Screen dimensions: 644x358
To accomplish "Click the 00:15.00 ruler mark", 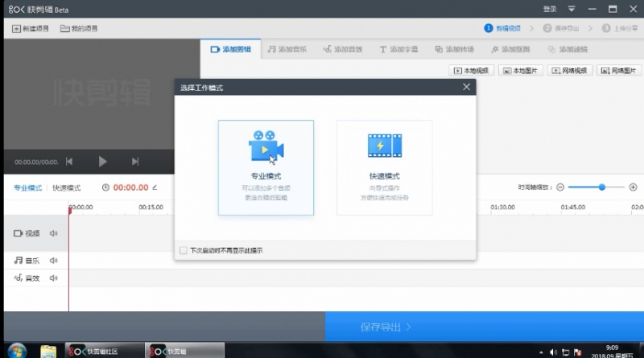I will click(151, 208).
